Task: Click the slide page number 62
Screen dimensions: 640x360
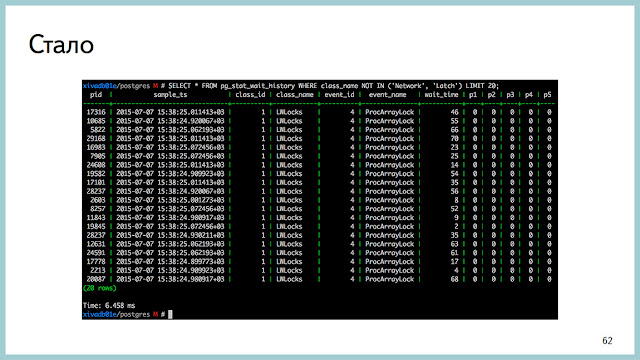Action: [607, 340]
